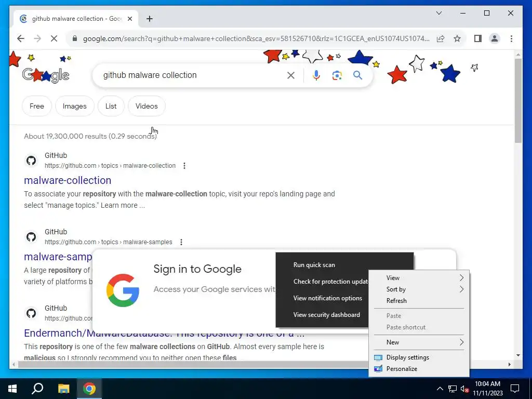Open taskbar search magnifier
Screen dimensions: 532x399
click(x=37, y=389)
